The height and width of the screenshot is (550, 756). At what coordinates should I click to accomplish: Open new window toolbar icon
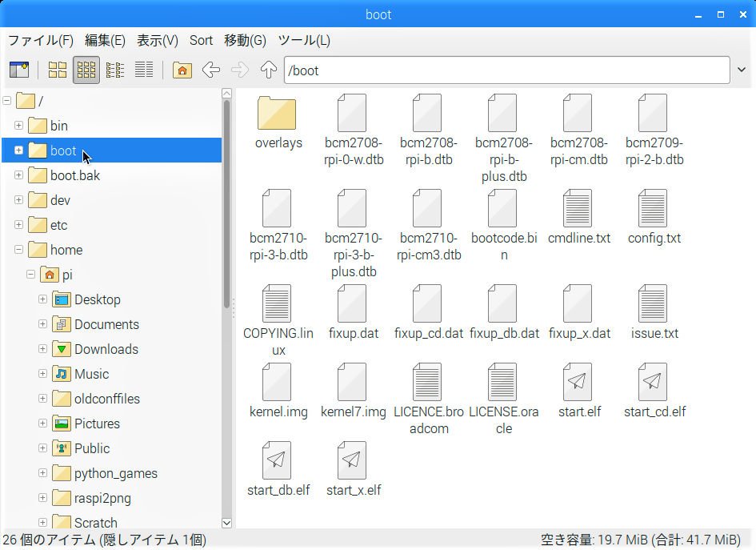point(19,70)
